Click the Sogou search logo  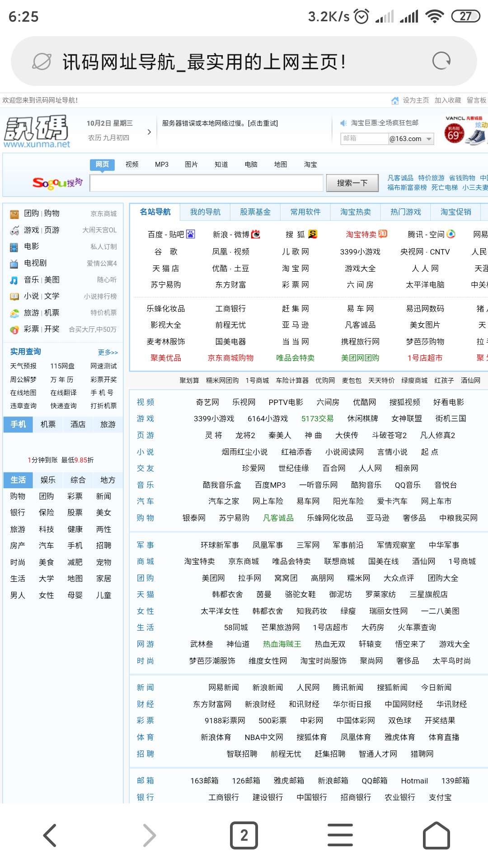coord(57,183)
